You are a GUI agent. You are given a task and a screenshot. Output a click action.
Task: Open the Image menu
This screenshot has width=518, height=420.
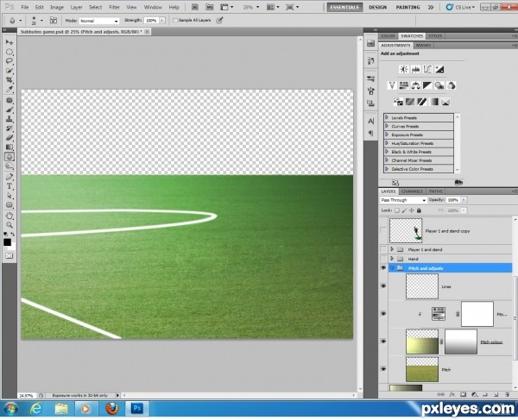pos(57,7)
